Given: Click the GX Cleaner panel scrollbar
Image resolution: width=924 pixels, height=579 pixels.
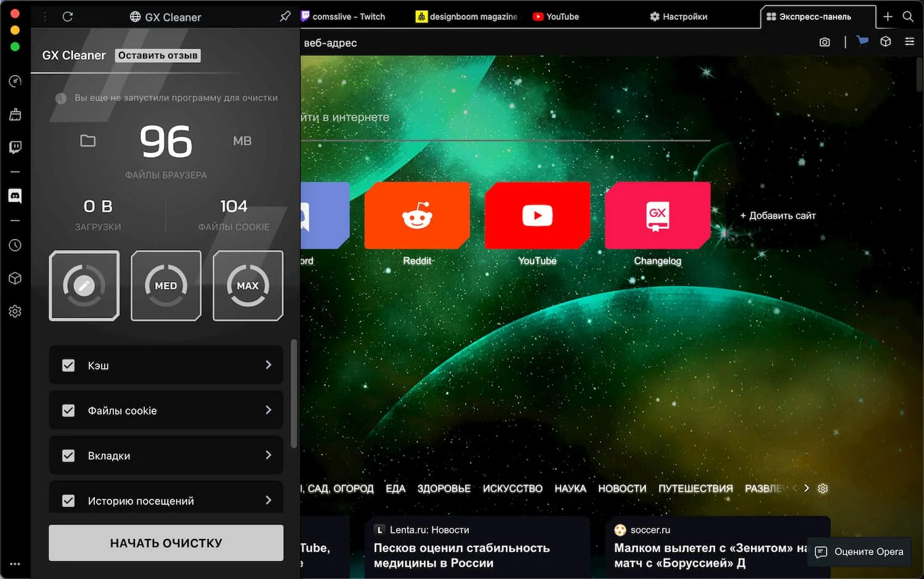Looking at the screenshot, I should (x=294, y=394).
